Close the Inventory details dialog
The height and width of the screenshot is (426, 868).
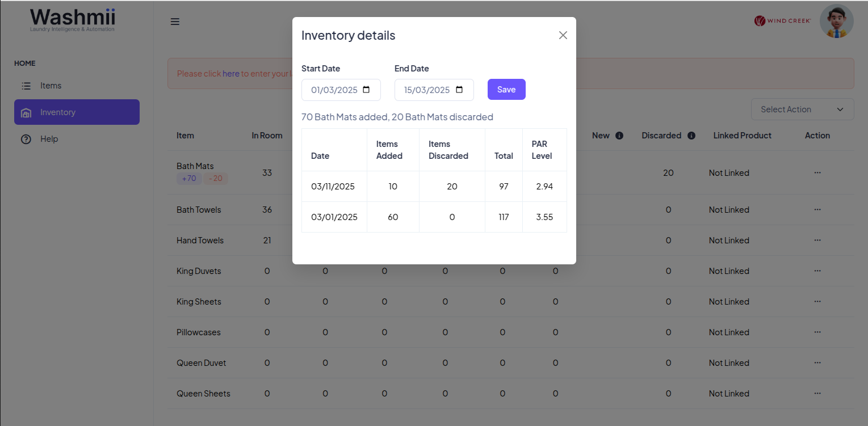563,35
